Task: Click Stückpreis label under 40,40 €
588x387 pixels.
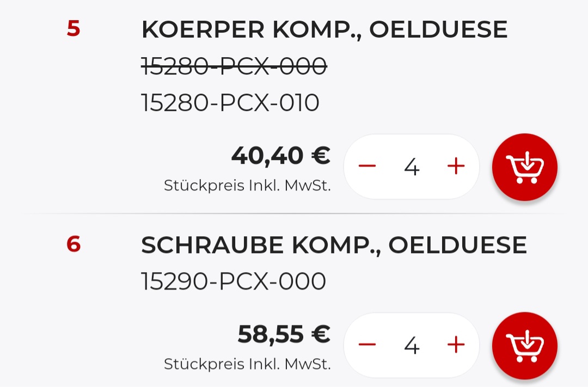Action: click(247, 186)
